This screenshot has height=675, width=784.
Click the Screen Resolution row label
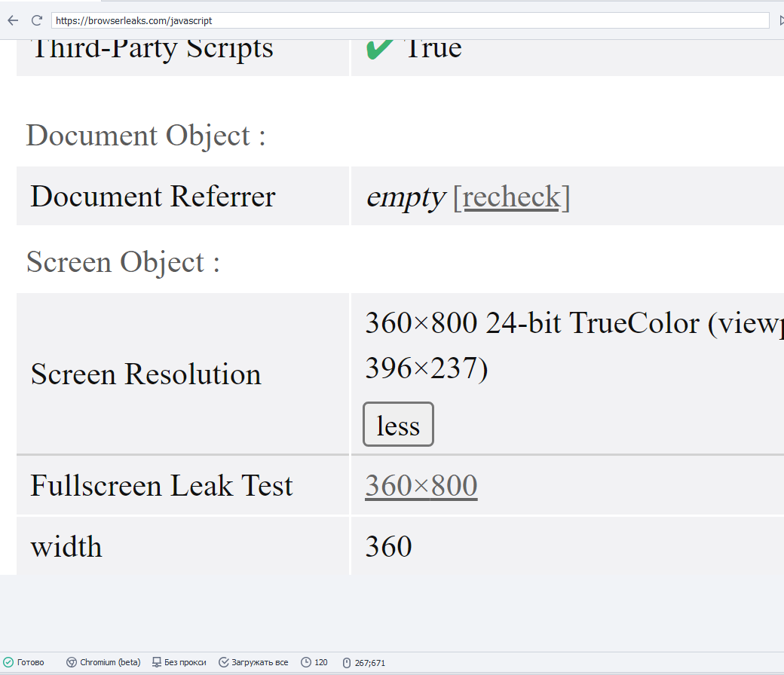[x=145, y=374]
